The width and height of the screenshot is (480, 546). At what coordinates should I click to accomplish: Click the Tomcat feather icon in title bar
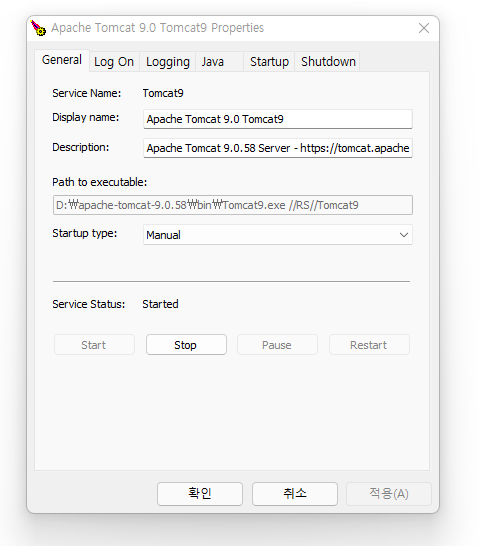click(x=38, y=28)
